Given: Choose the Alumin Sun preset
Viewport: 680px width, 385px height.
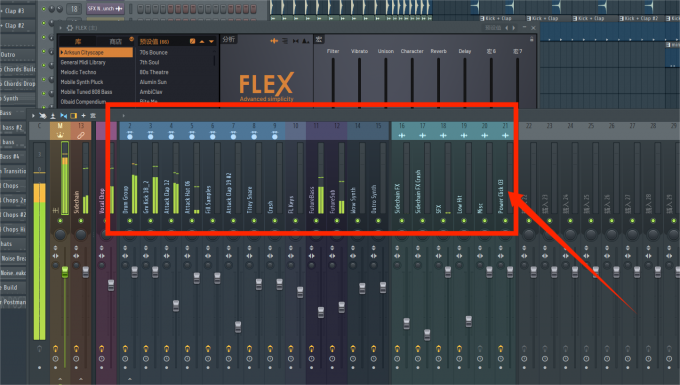Looking at the screenshot, I should tap(153, 82).
